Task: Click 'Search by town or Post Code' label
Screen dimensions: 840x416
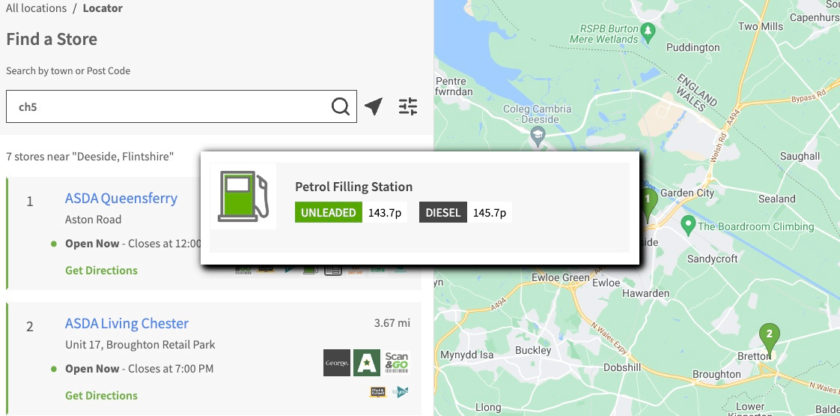Action: [x=68, y=71]
